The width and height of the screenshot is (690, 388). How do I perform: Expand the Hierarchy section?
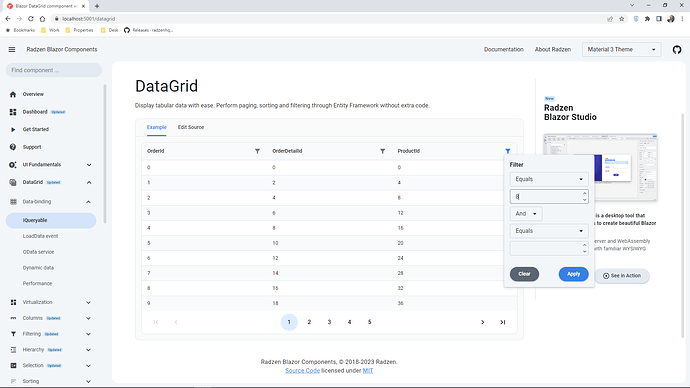(88, 350)
